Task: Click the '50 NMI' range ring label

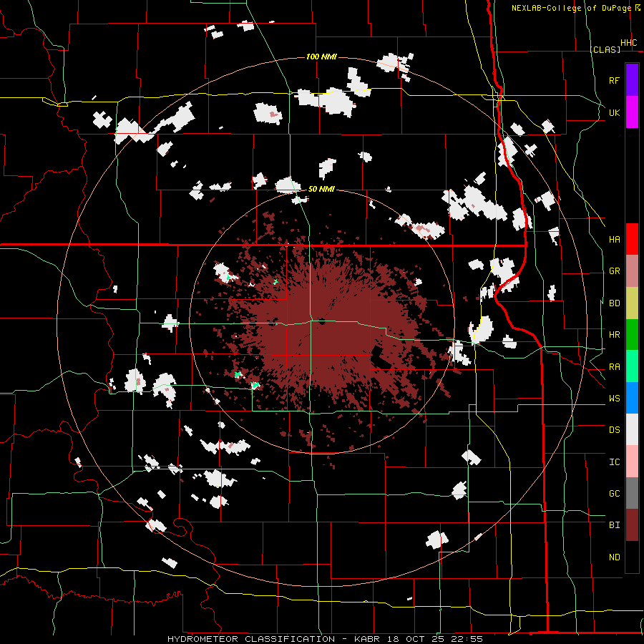Action: click(321, 189)
